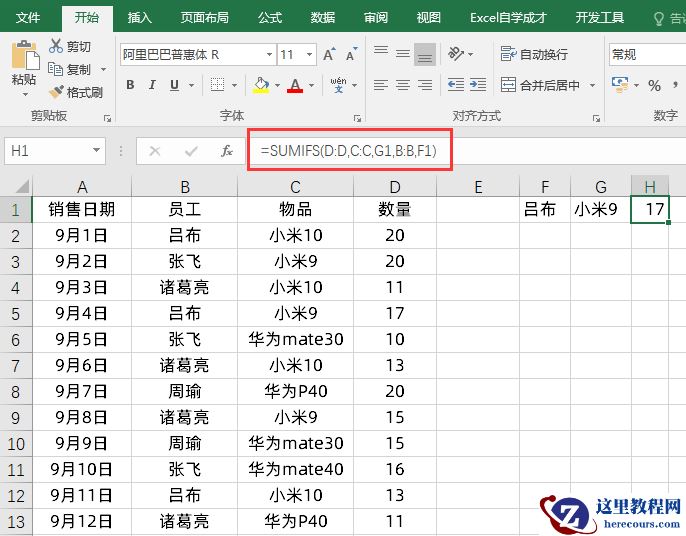Image resolution: width=686 pixels, height=536 pixels.
Task: Open the 公式 ribbon tab
Action: 270,17
